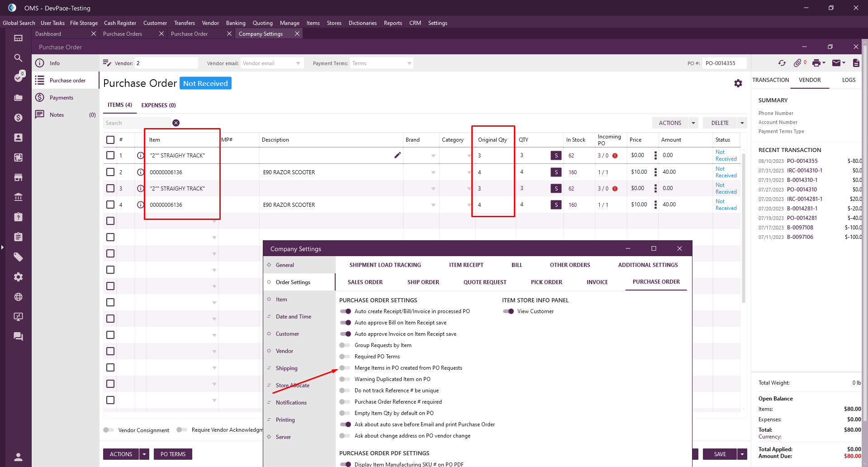Click the printer icon
The image size is (868, 467).
[x=816, y=63]
